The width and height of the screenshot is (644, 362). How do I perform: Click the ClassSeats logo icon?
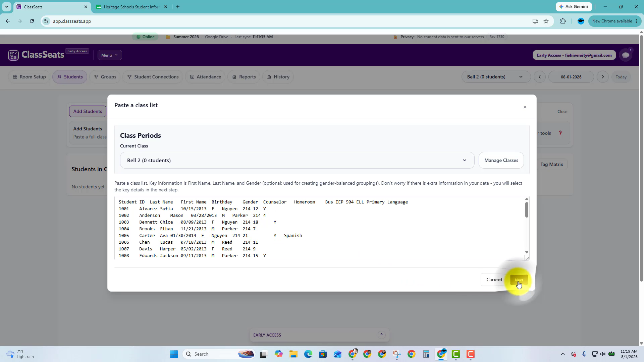[13, 55]
